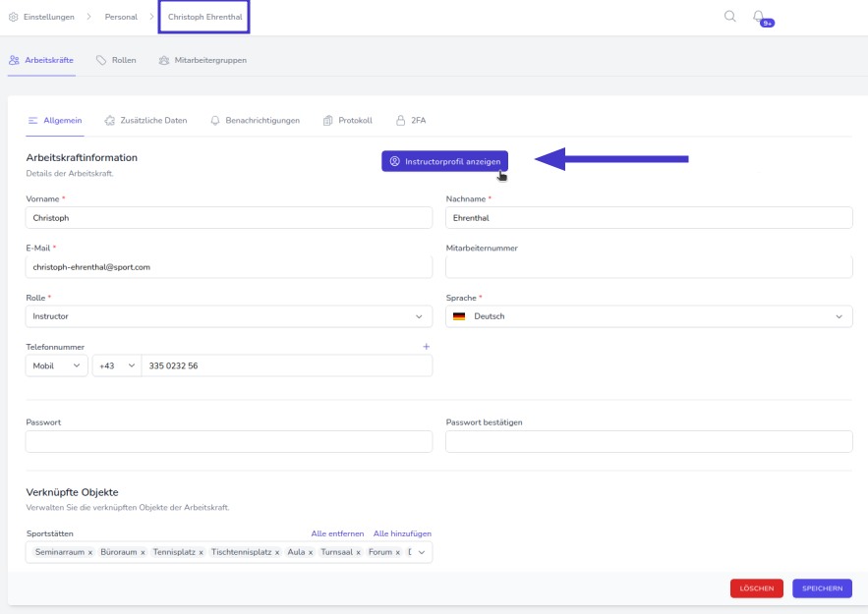868x614 pixels.
Task: Focus the Passwort field
Action: pyautogui.click(x=229, y=441)
